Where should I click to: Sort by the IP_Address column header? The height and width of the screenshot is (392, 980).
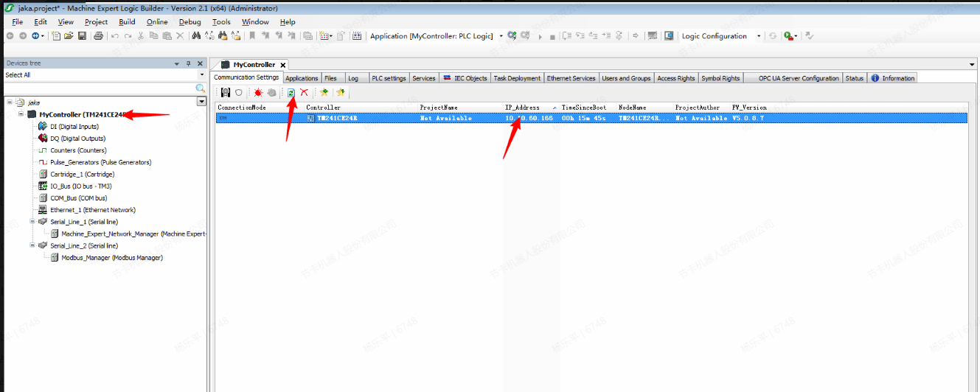click(x=522, y=108)
